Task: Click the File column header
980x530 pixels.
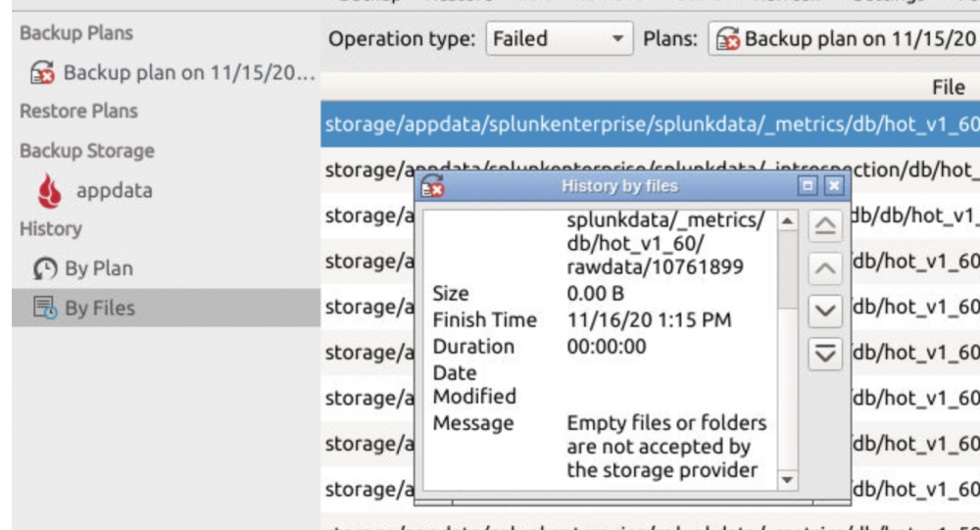Action: coord(948,87)
